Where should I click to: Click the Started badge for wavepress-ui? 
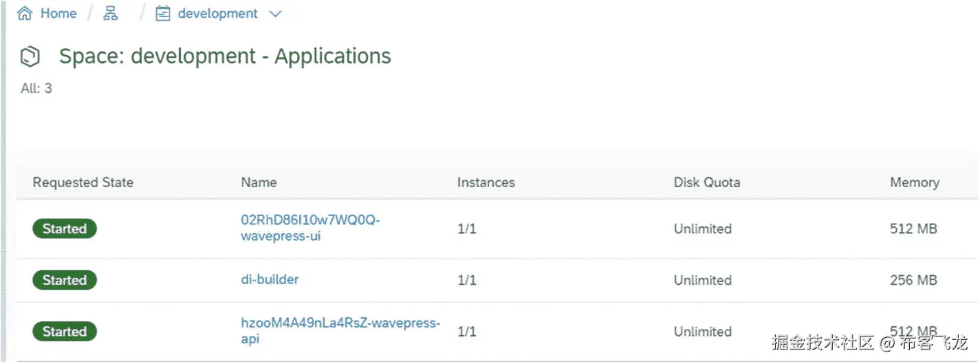point(65,229)
